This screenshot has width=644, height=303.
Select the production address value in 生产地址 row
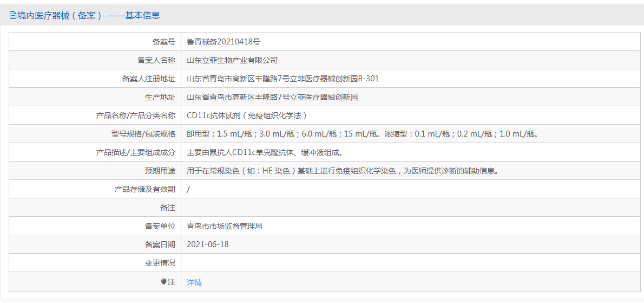coord(272,97)
